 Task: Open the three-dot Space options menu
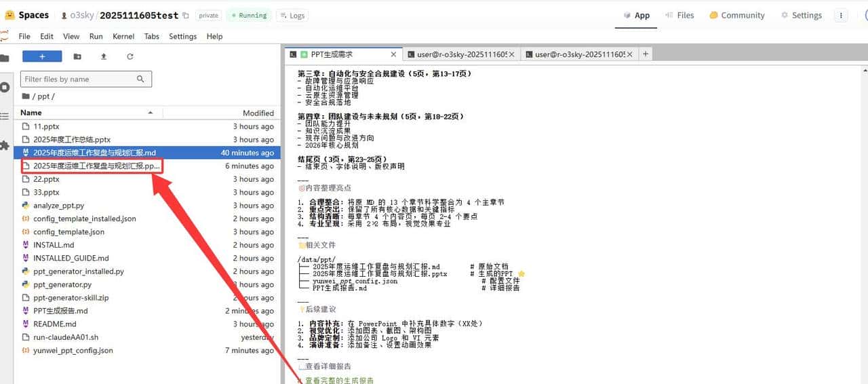(842, 15)
